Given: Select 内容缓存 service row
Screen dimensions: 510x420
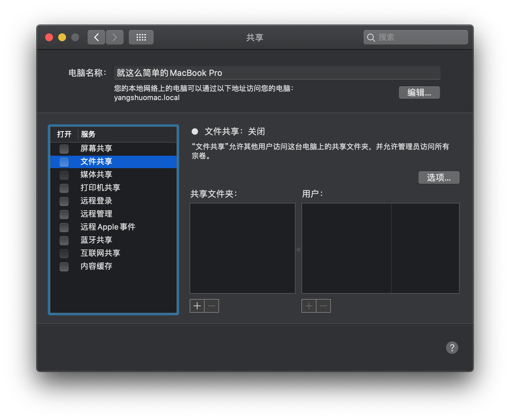Looking at the screenshot, I should click(96, 266).
